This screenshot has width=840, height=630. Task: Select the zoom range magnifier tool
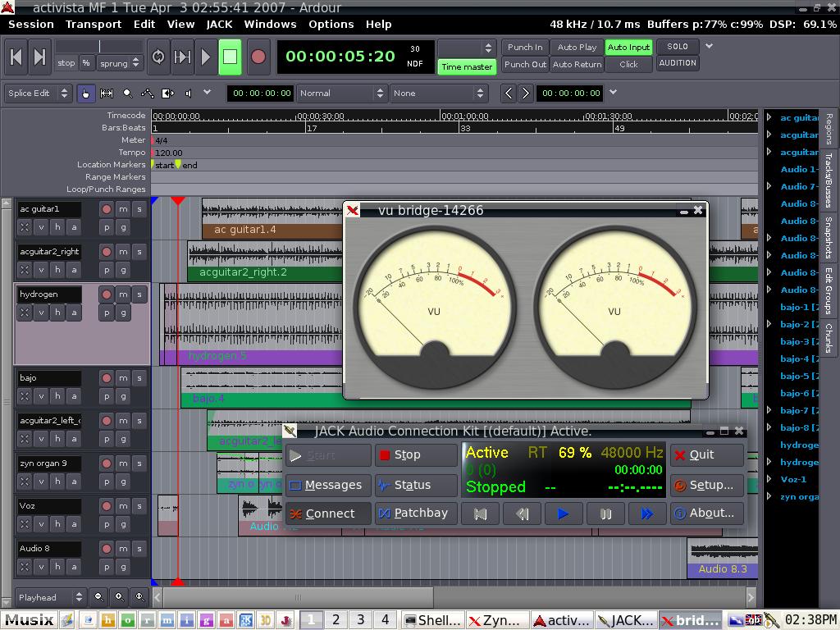[x=127, y=94]
